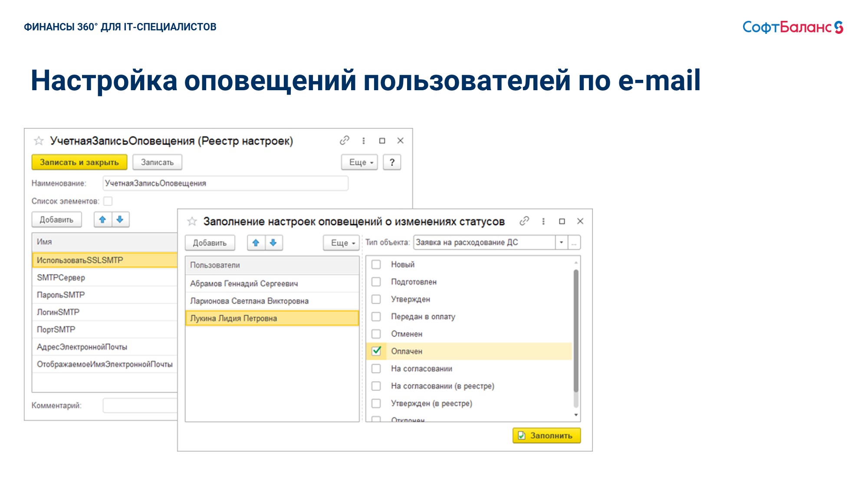Check На согласовании (в реестре) status
Screen dimensions: 868x488
(376, 386)
